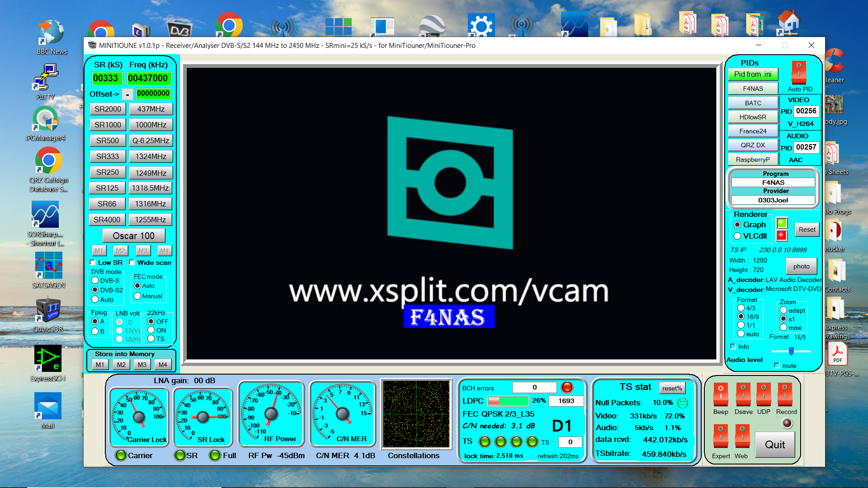Open PuTTY desktop icon
The width and height of the screenshot is (868, 488).
45,82
